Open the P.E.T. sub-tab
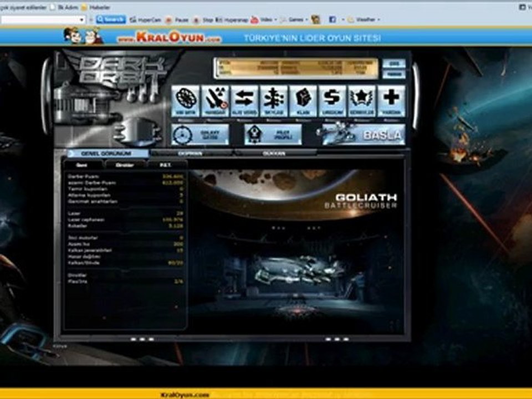532x399 pixels. pyautogui.click(x=166, y=165)
